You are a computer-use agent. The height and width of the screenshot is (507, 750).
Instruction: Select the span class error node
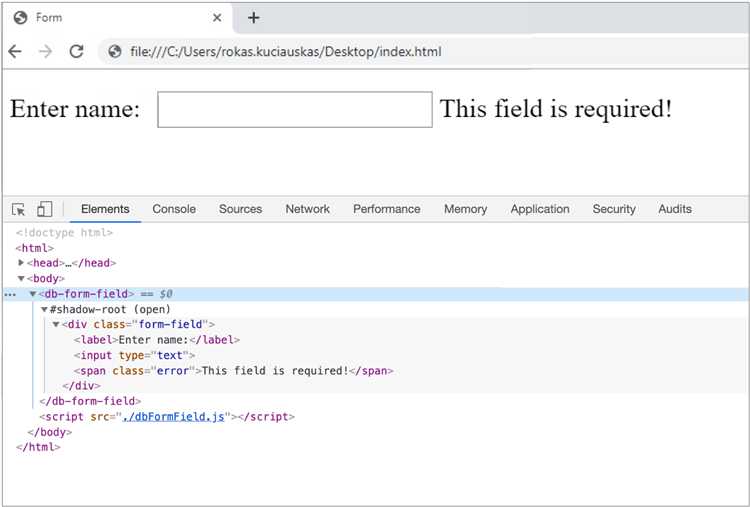pos(233,371)
